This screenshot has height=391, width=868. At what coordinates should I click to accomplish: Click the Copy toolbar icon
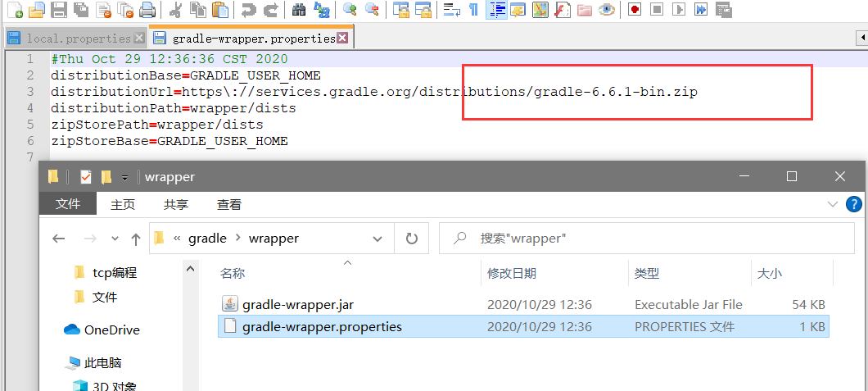point(197,9)
